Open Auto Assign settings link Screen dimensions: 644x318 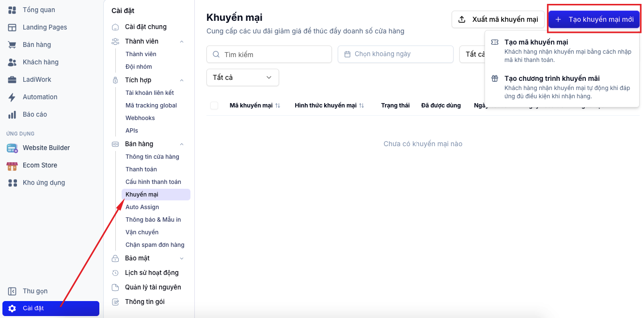(142, 207)
